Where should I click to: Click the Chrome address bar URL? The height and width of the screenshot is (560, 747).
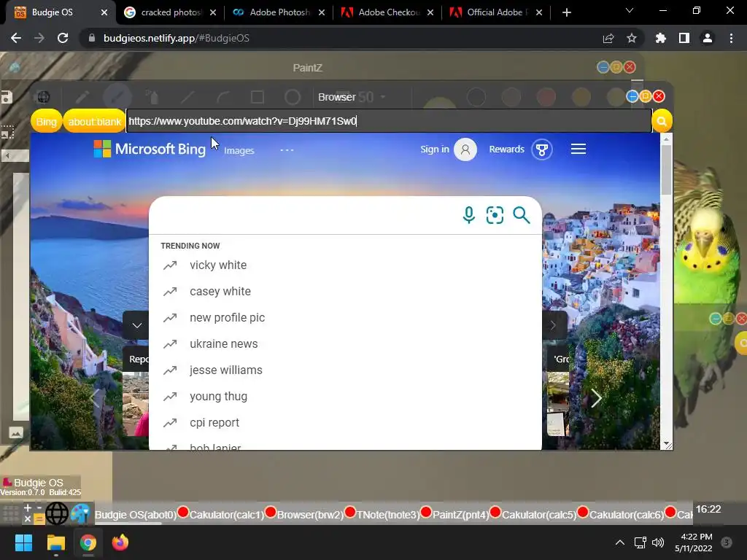[177, 38]
